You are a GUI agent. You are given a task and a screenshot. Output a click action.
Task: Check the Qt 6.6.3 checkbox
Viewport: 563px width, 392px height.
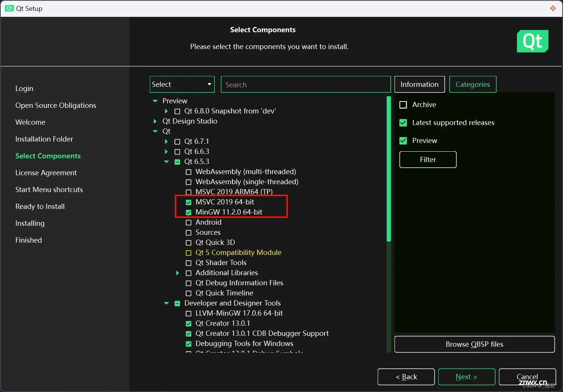(x=177, y=152)
